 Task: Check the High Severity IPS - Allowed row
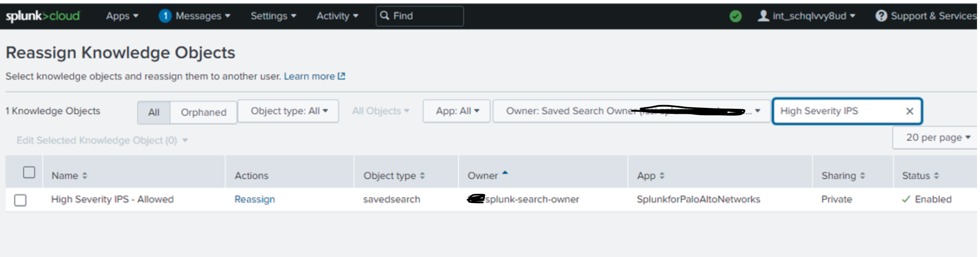(20, 200)
